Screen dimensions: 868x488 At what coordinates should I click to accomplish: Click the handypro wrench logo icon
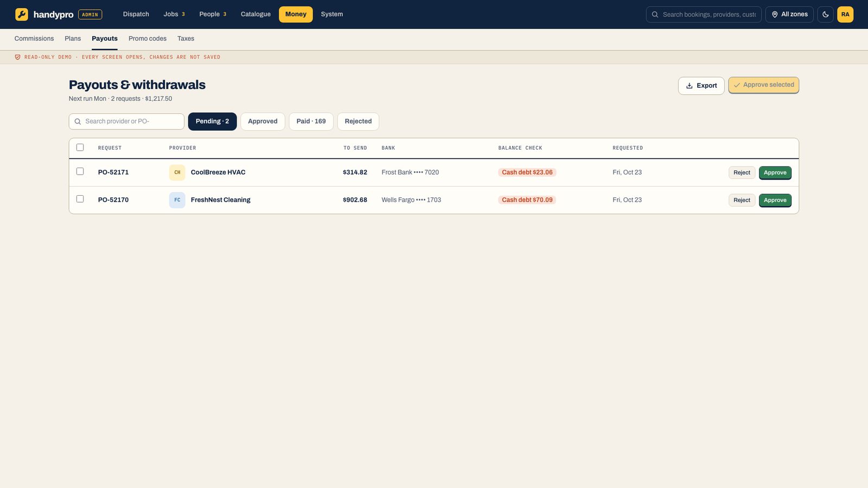tap(22, 14)
